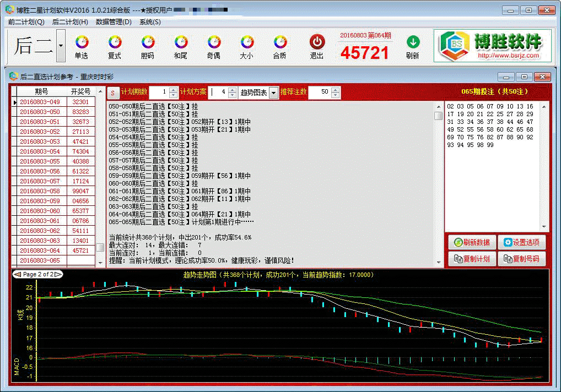Open the 胆码 tool
This screenshot has width=561, height=392.
pyautogui.click(x=147, y=47)
